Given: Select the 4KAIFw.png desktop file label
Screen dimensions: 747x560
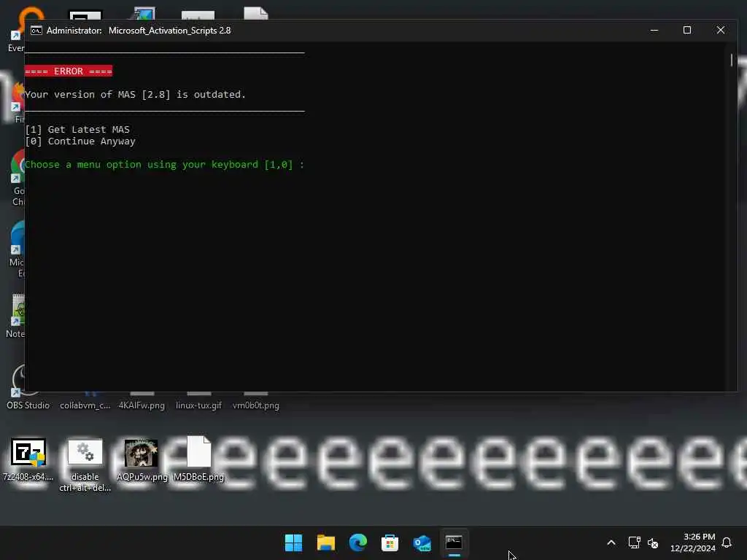Looking at the screenshot, I should (142, 405).
